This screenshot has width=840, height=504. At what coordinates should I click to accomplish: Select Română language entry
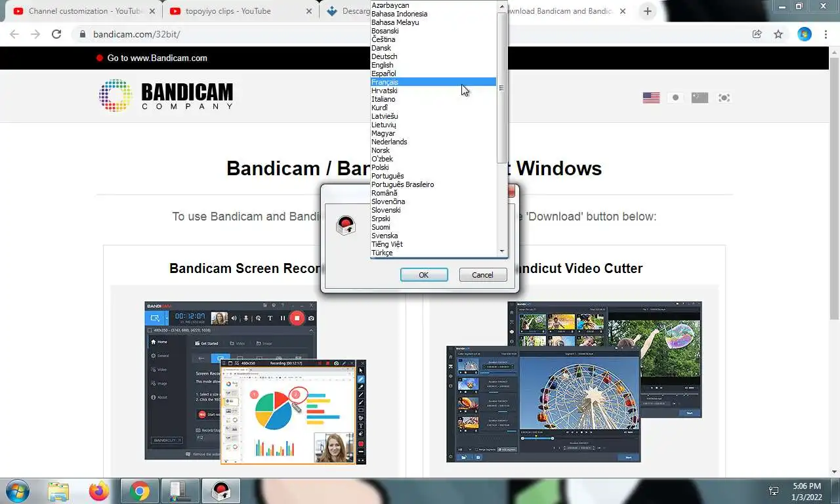point(433,193)
